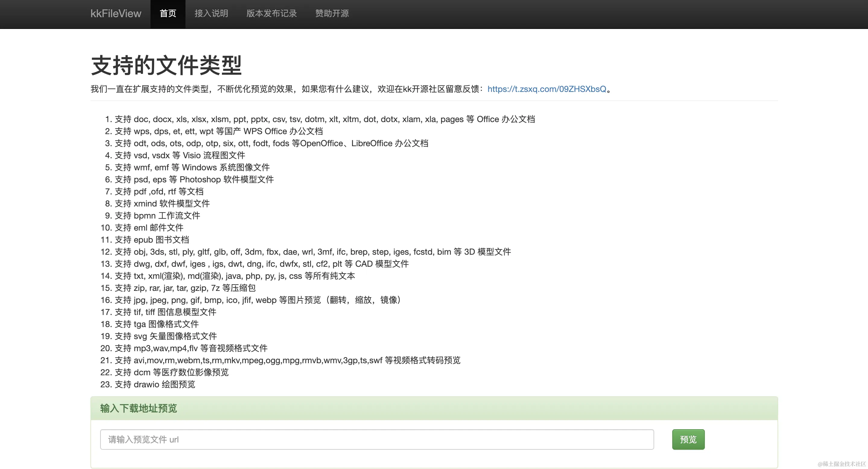The image size is (868, 469).
Task: Click the 输入下载地址预览 panel heading
Action: tap(138, 408)
